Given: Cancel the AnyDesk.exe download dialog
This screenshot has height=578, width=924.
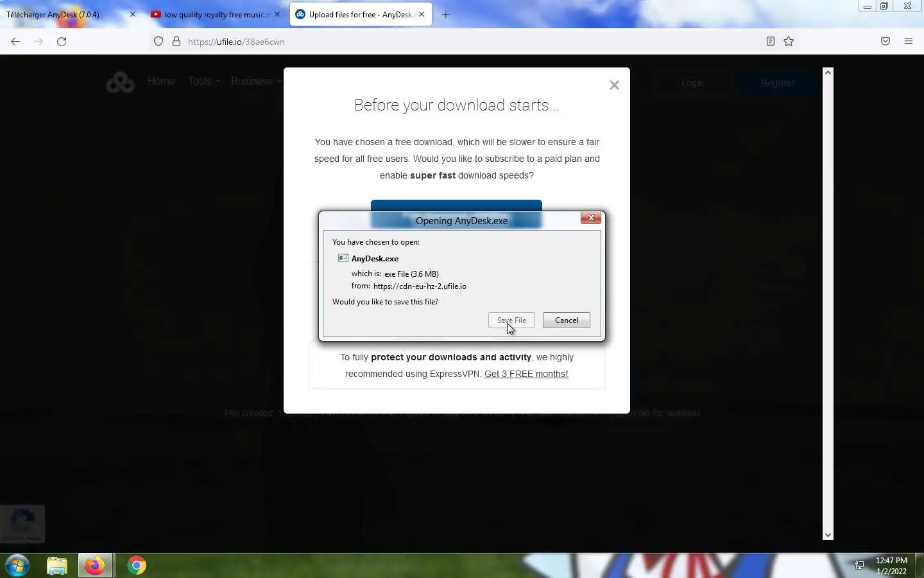Looking at the screenshot, I should (566, 320).
